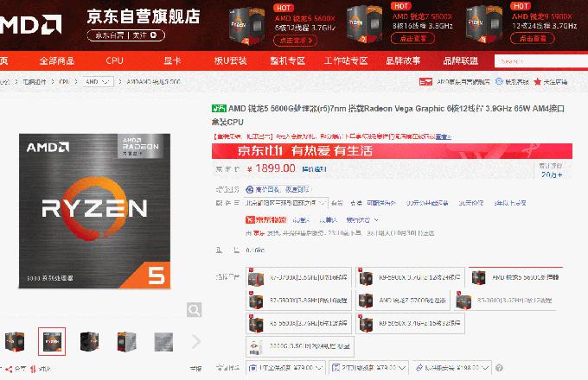Select the first product thumbnail
588x380 pixels.
click(15, 341)
